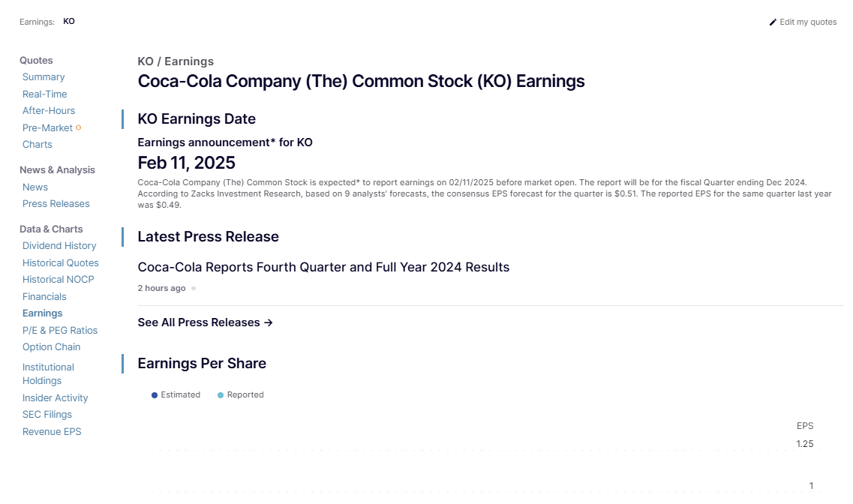
Task: Open the Option Chain page
Action: pyautogui.click(x=51, y=347)
